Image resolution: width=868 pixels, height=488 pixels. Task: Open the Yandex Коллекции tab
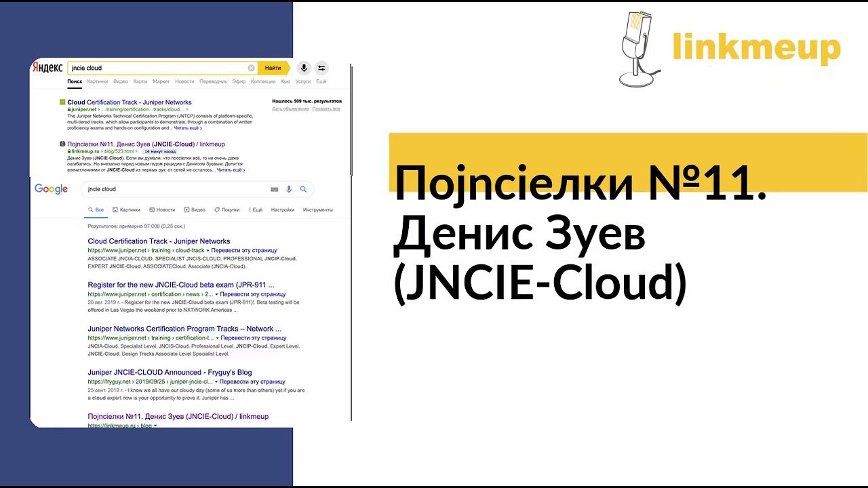point(263,81)
